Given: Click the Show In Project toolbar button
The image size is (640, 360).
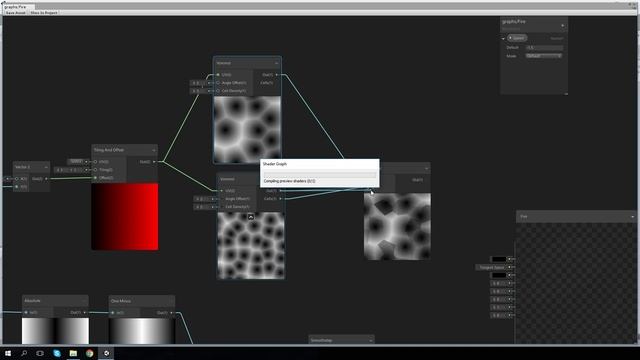Looking at the screenshot, I should [44, 13].
